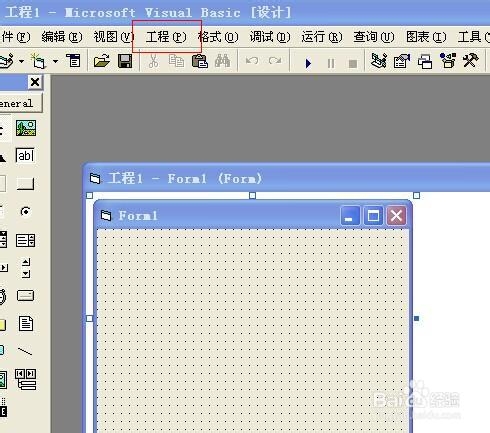This screenshot has height=433, width=490.
Task: Save the project with floppy disk icon
Action: click(125, 61)
